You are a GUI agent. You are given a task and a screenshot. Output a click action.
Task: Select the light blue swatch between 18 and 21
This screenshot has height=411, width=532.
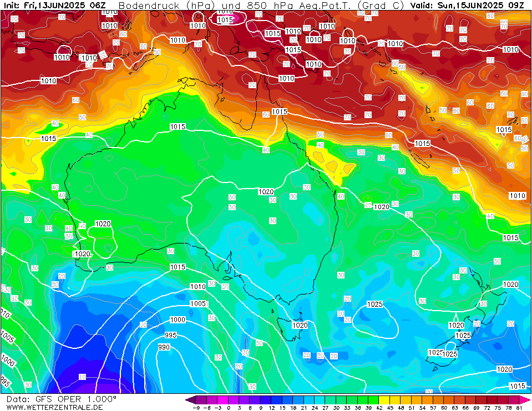click(298, 399)
